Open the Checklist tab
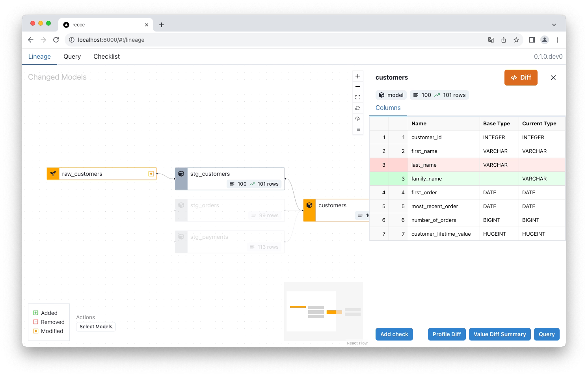588x376 pixels. pos(106,56)
